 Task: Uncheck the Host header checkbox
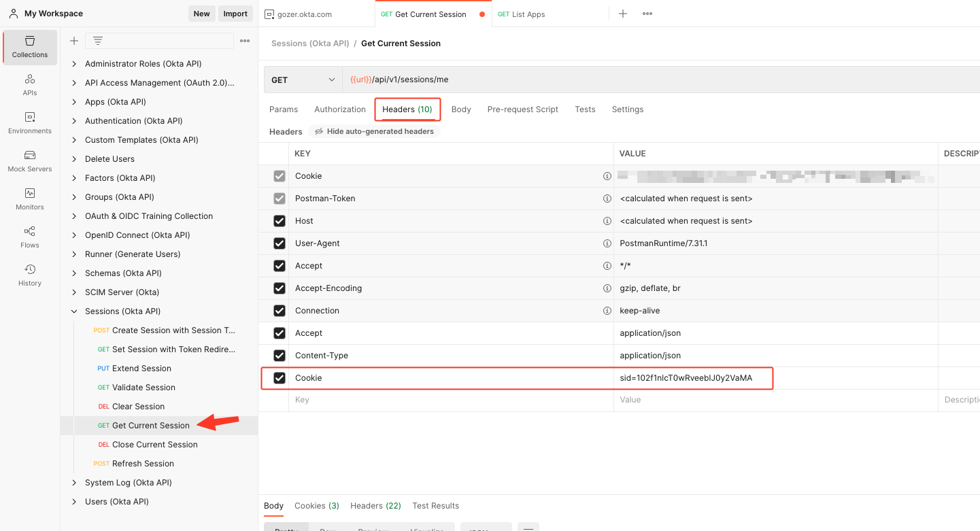click(280, 221)
